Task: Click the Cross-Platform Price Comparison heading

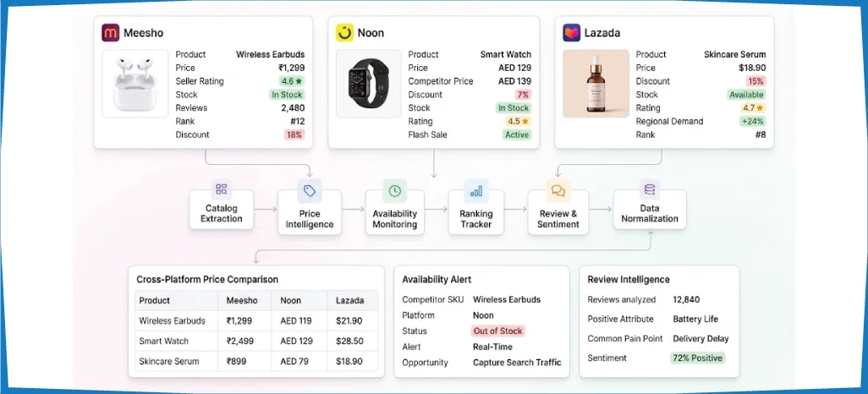Action: 207,280
